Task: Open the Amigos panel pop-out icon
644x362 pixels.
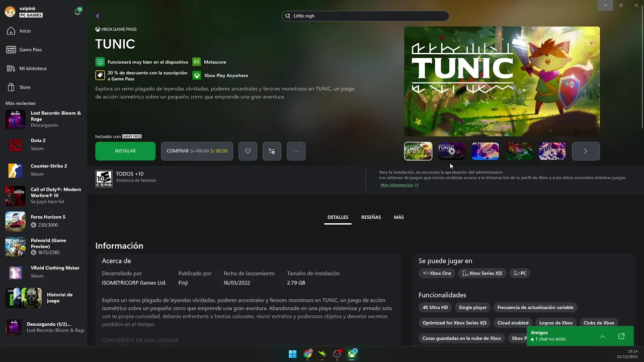Action: [x=621, y=336]
